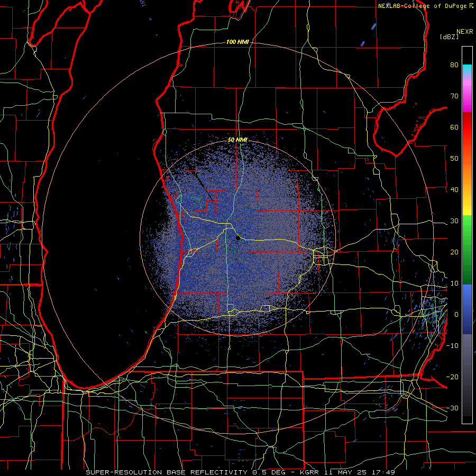Click the cyan band of the color bar
476x476 pixels.
click(467, 69)
